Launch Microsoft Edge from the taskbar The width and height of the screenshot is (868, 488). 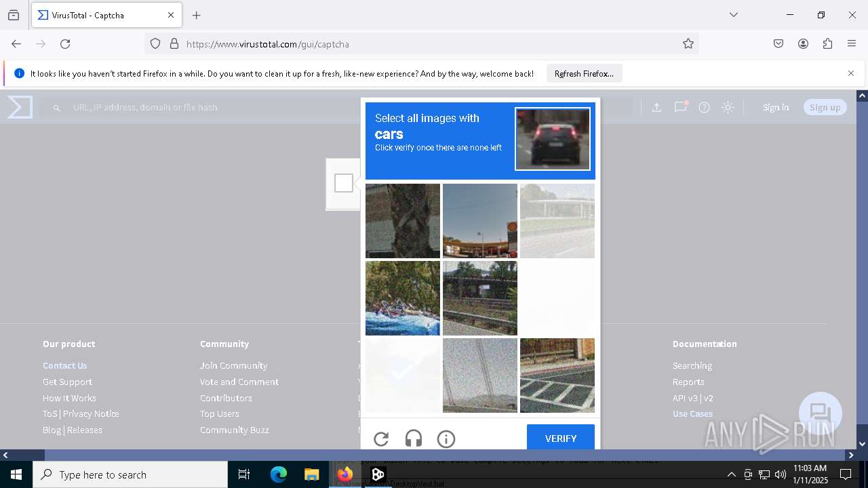pyautogui.click(x=279, y=474)
